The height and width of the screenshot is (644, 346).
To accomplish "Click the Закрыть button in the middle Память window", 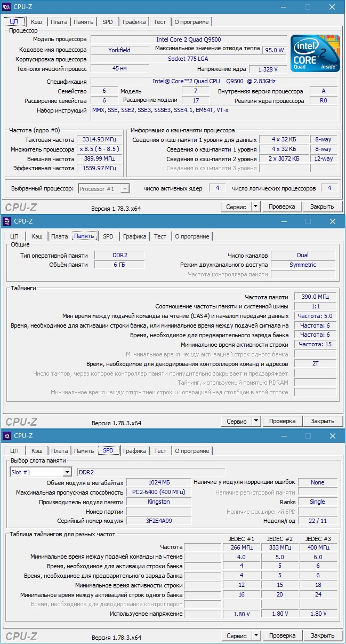I will pos(323,421).
